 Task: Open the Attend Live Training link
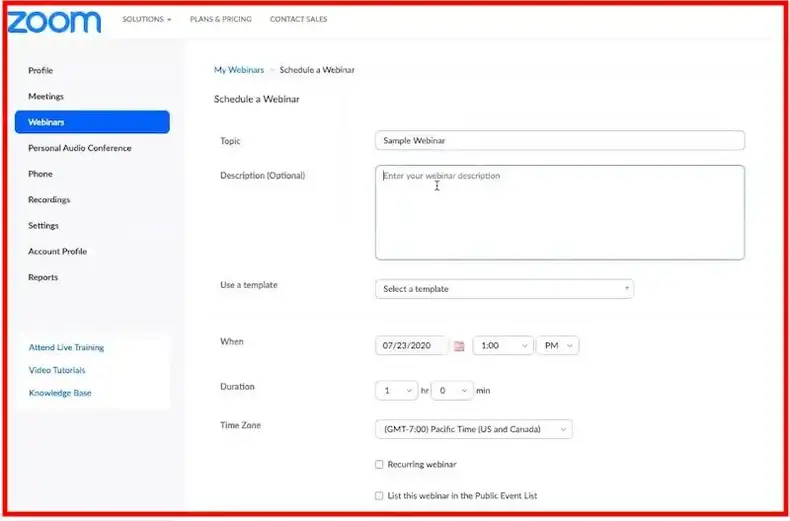coord(66,348)
